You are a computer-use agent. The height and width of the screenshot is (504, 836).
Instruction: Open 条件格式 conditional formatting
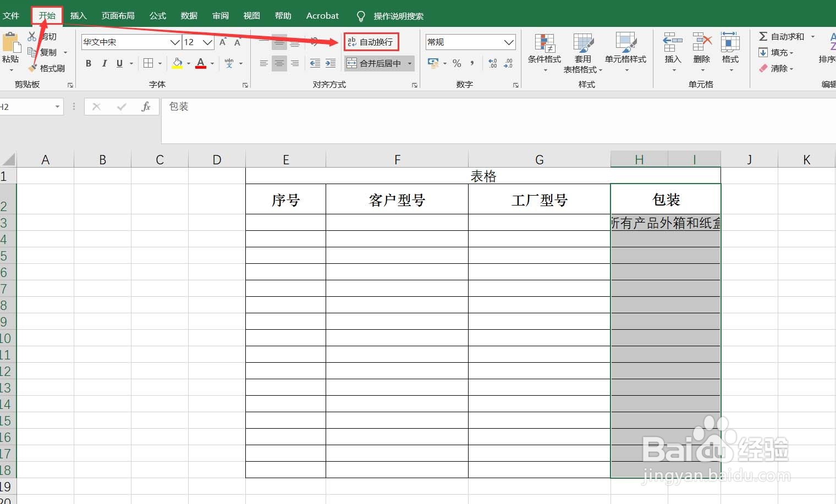click(544, 52)
